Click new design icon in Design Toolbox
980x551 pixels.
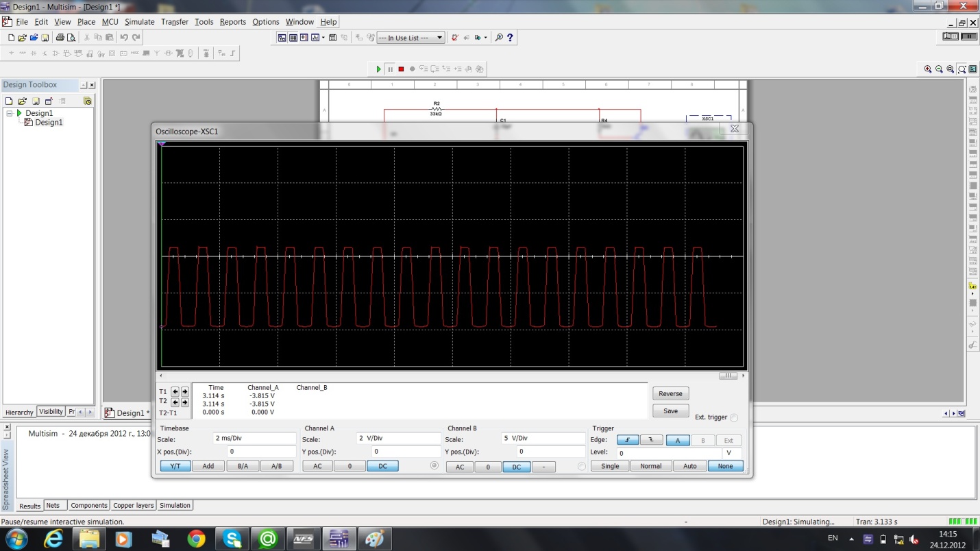click(x=9, y=101)
